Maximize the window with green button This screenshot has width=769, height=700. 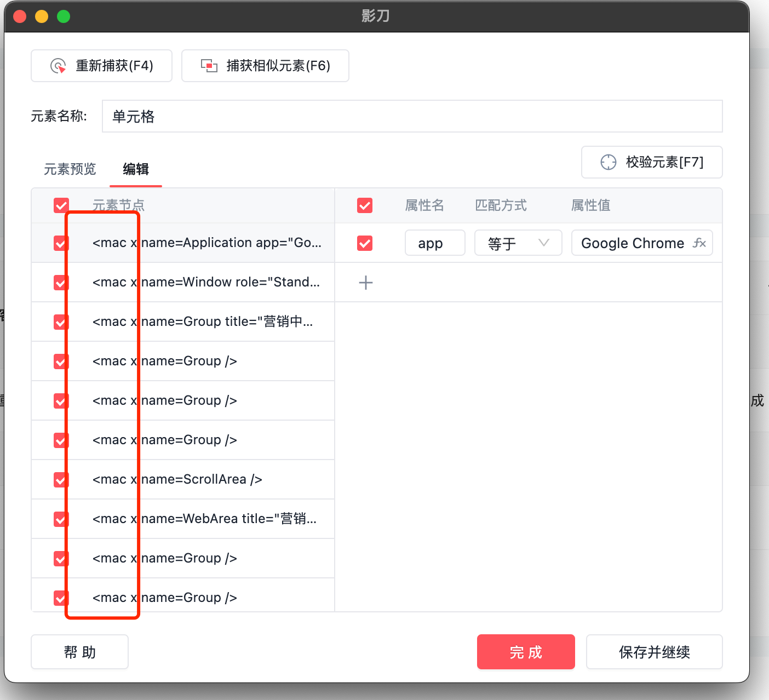pyautogui.click(x=64, y=16)
